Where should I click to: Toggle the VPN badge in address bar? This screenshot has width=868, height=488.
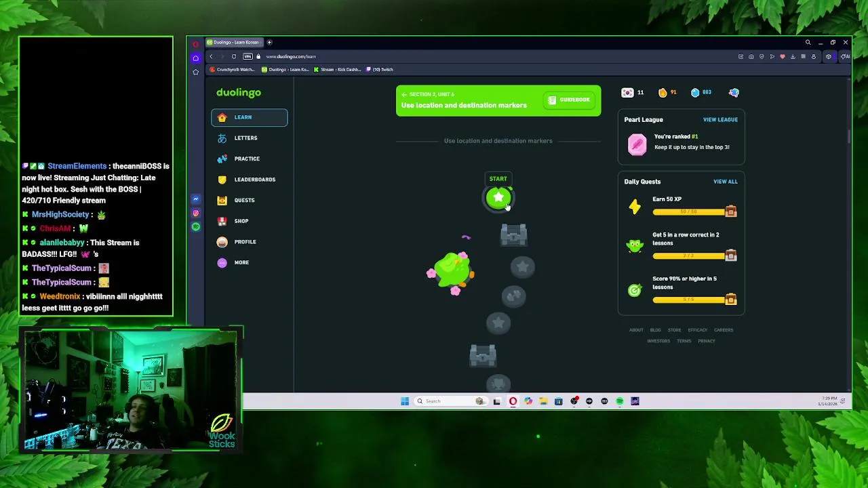[248, 57]
